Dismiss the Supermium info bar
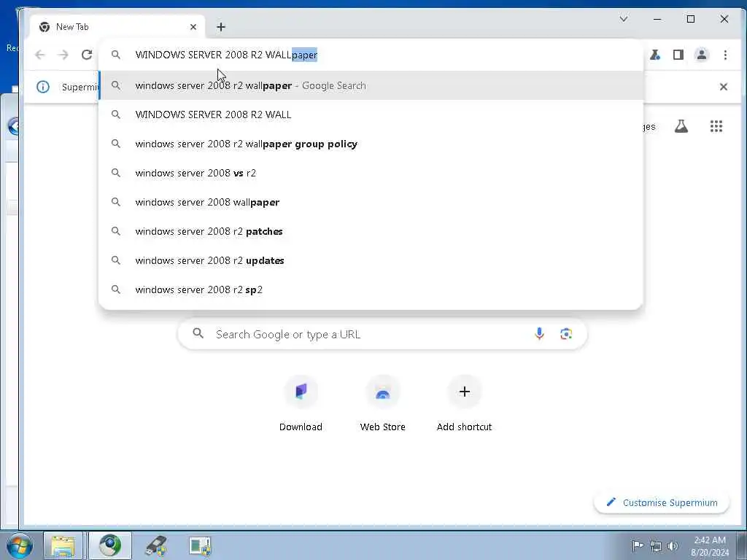The width and height of the screenshot is (747, 560). click(x=723, y=87)
